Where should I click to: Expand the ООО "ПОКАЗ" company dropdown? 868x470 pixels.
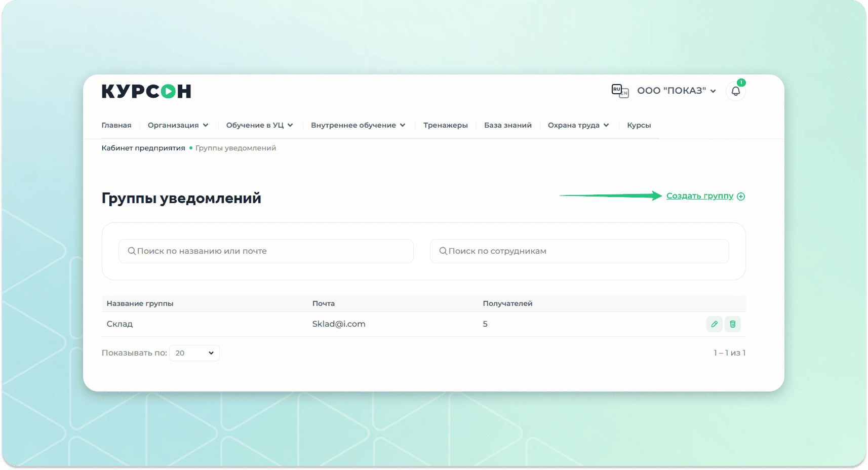click(x=676, y=91)
